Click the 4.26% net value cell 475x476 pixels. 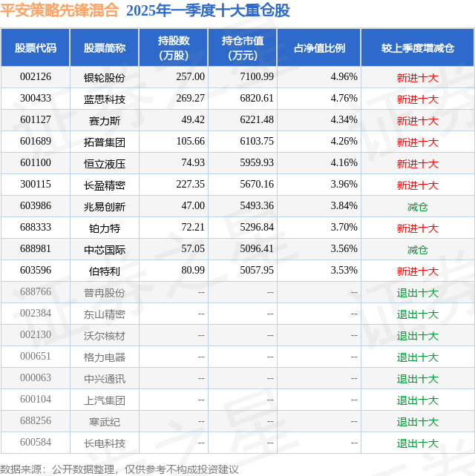pyautogui.click(x=344, y=142)
